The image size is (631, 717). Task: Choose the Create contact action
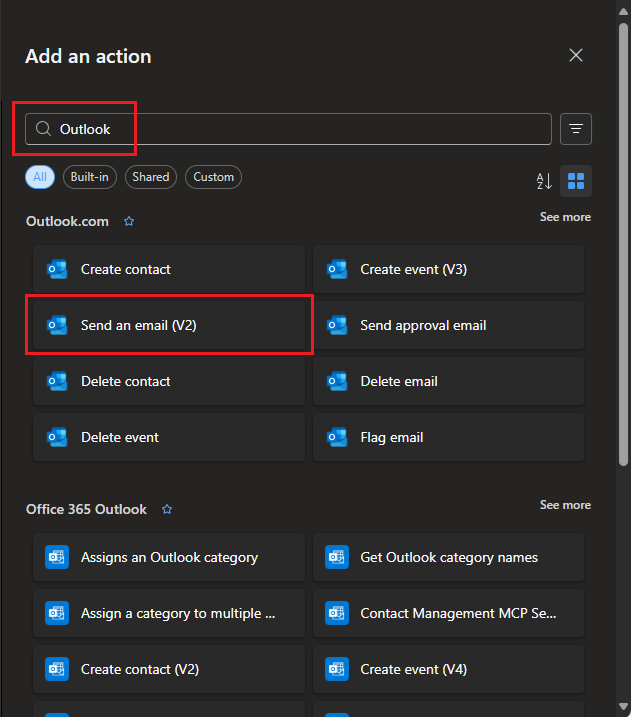point(169,269)
